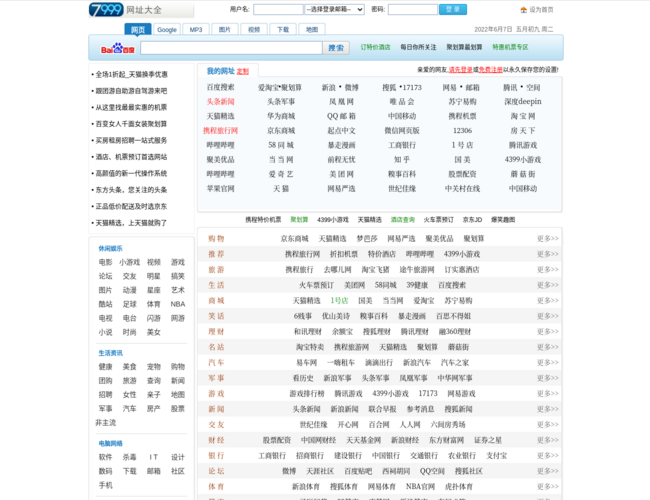Viewport: 650px width, 500px height.
Task: Switch to the 下载 search tab
Action: 283,29
